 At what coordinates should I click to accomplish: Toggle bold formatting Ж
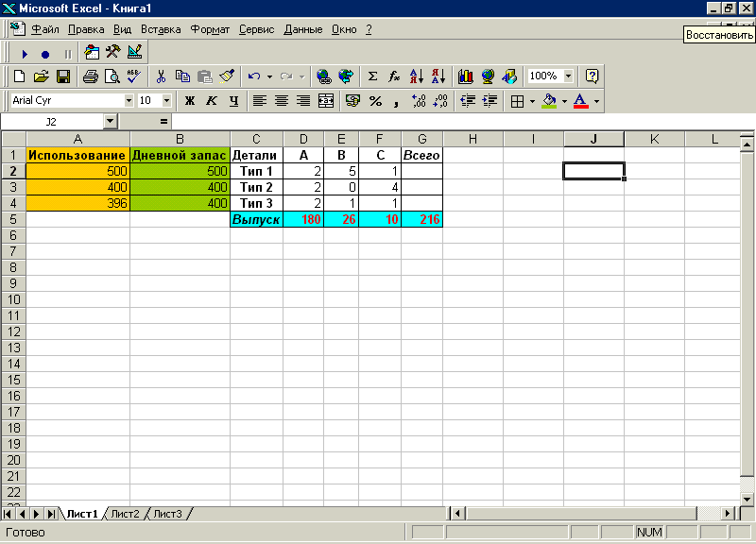coord(190,101)
